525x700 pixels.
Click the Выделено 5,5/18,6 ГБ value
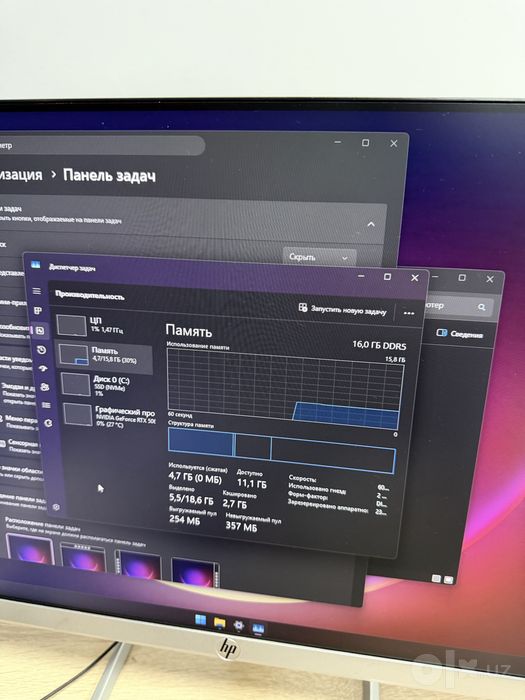coord(191,499)
